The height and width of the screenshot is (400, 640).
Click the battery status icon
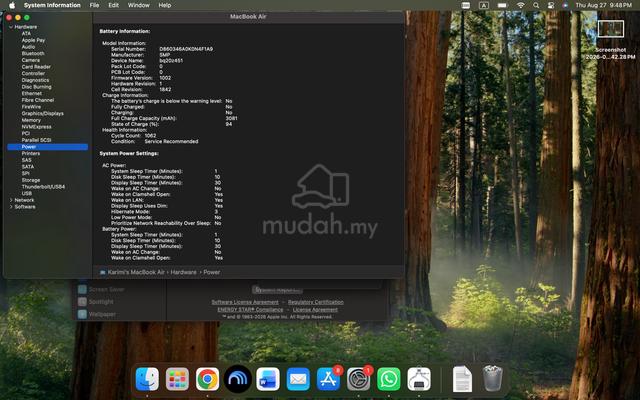coord(502,5)
